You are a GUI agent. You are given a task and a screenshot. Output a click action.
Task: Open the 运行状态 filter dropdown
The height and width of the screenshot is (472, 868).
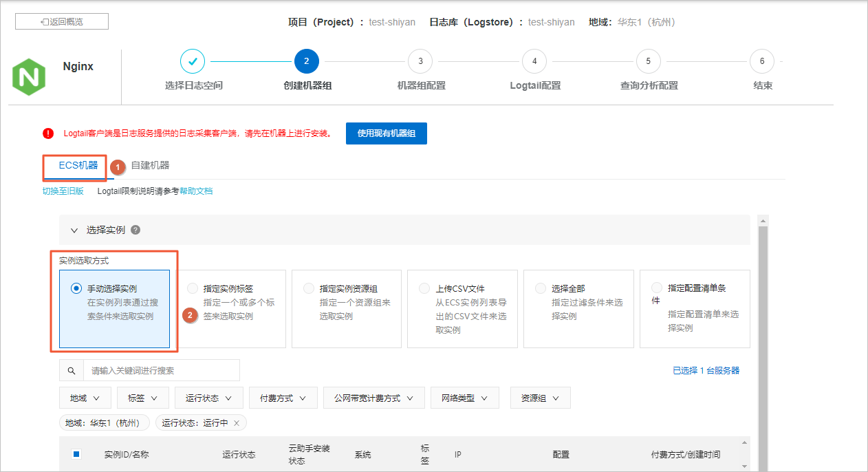[x=209, y=398]
